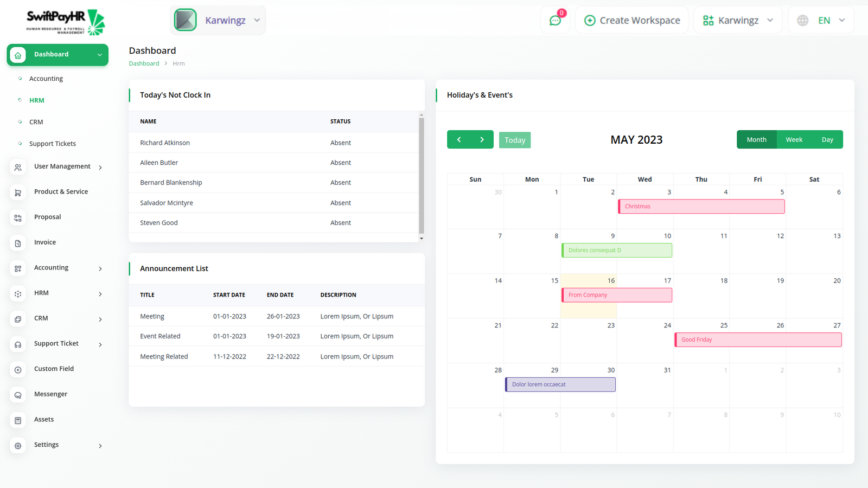Click the Create Workspace button
Viewport: 868px width, 488px height.
(x=632, y=21)
